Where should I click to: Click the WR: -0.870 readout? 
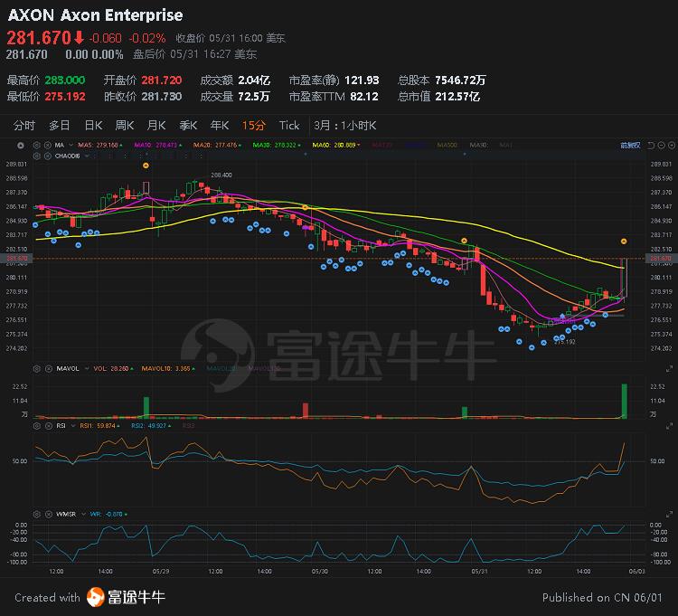[x=108, y=514]
